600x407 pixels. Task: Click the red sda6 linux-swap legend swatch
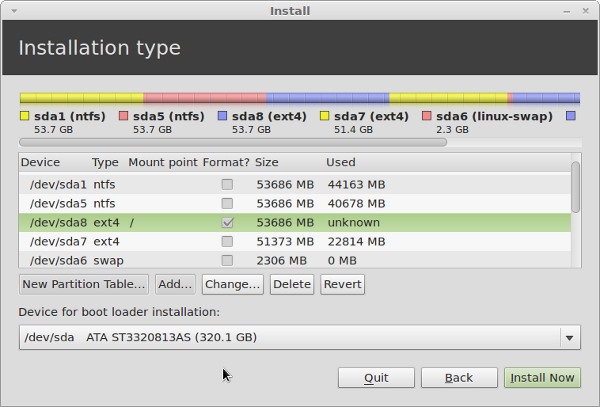(x=427, y=116)
